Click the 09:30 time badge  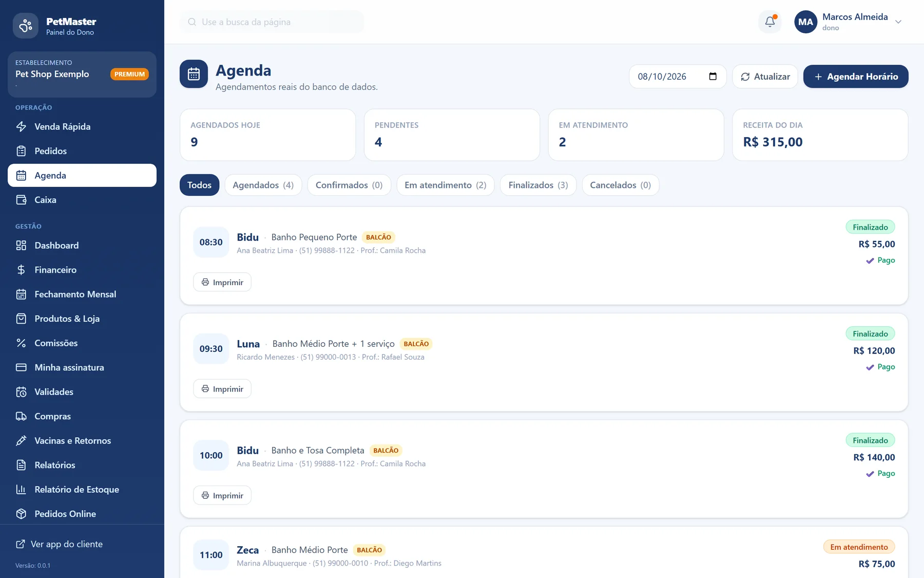click(211, 349)
